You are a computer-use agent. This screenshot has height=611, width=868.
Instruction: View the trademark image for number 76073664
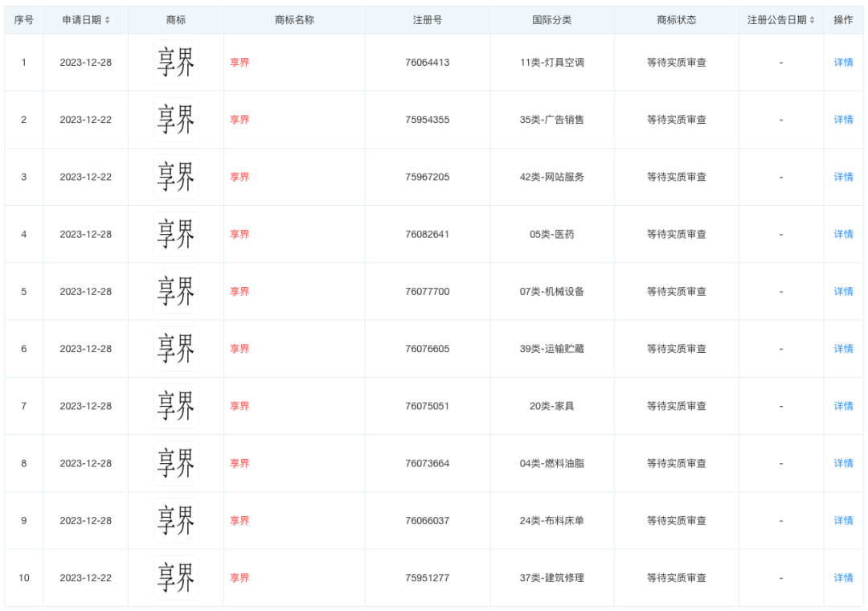coord(175,463)
